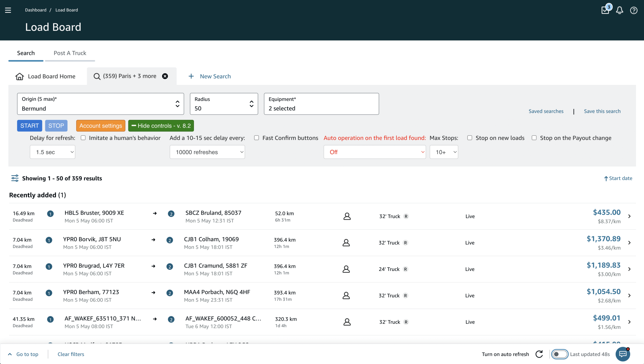Viewport: 644px width, 364px height.
Task: Click Hide controls - v. 8.2 button
Action: (x=161, y=126)
